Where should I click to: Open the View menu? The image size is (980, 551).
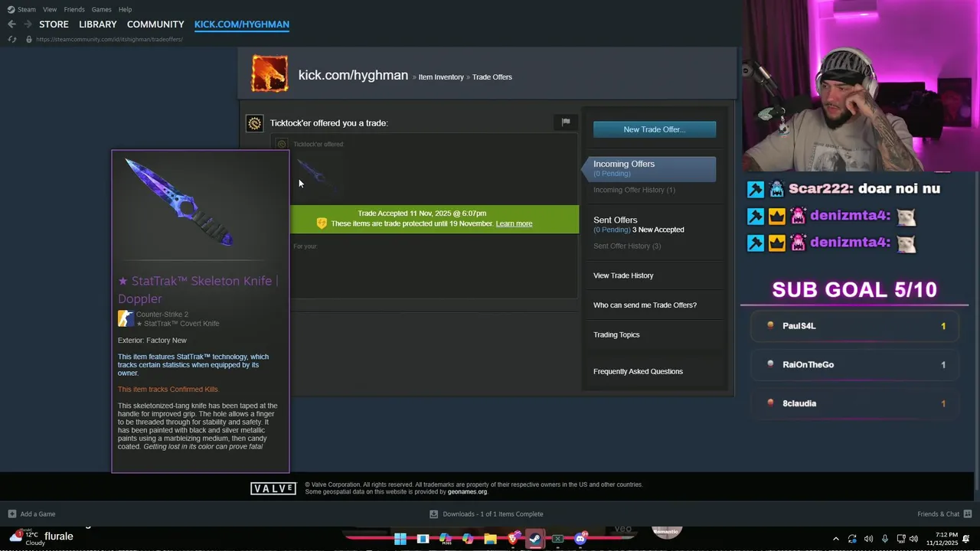pos(50,9)
